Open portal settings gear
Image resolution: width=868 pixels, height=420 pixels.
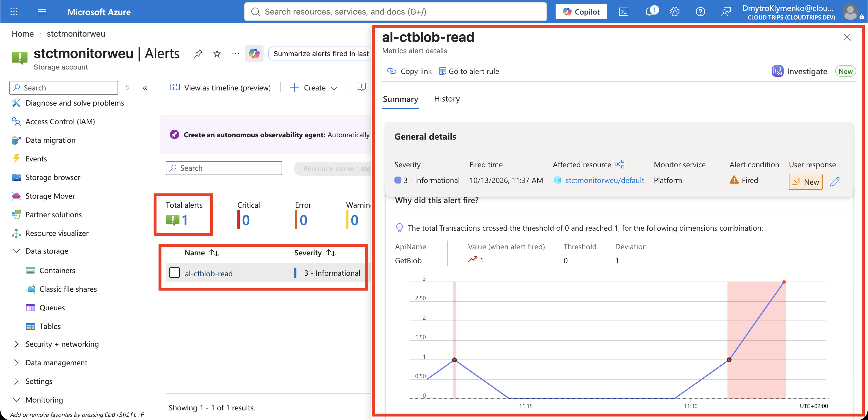tap(675, 12)
